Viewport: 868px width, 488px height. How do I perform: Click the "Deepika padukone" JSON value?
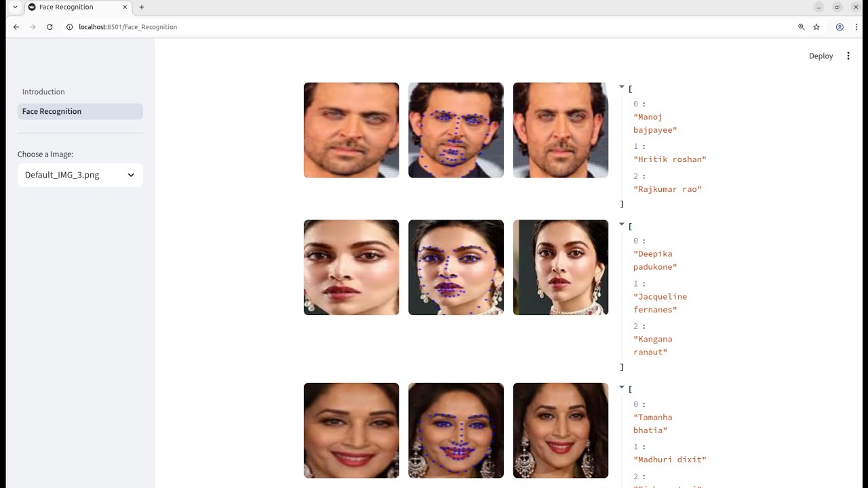[x=655, y=260]
